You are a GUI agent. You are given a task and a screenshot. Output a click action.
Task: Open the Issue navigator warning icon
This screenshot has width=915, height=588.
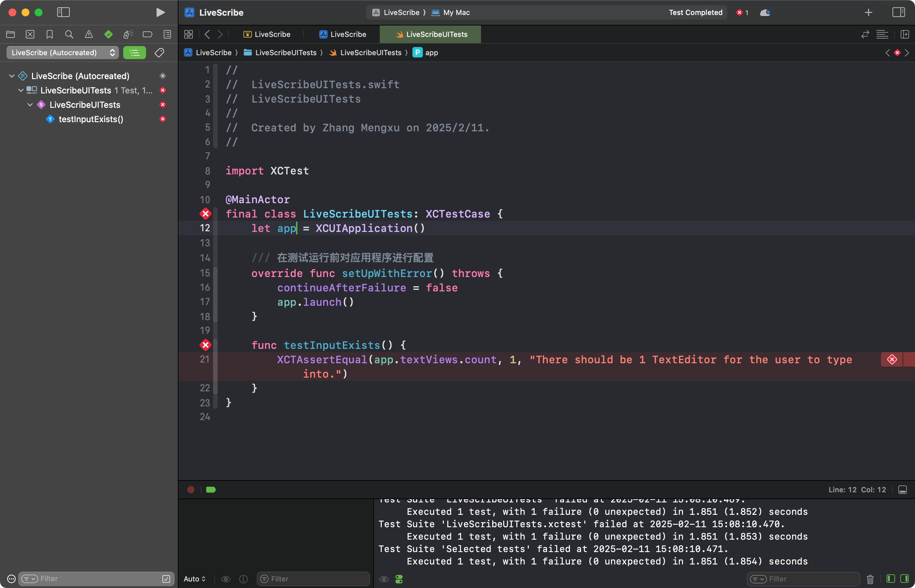click(x=89, y=34)
